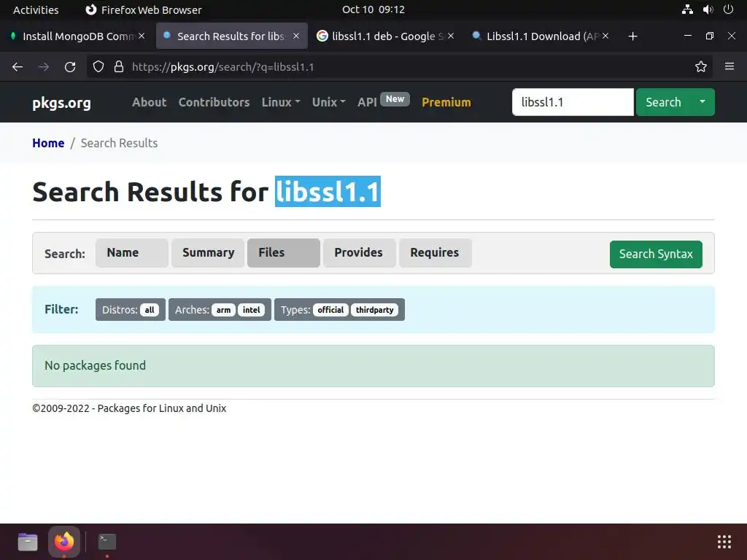Open the Arches filter
The width and height of the screenshot is (747, 560).
tap(220, 309)
